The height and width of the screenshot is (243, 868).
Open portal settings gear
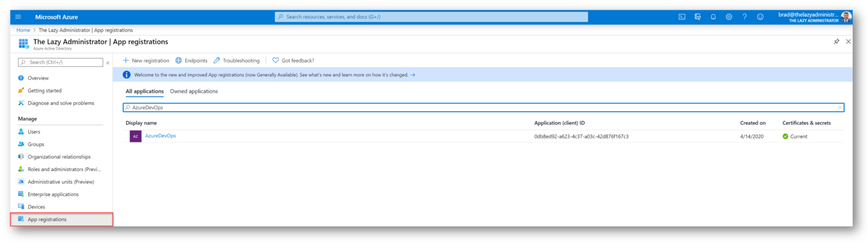[729, 17]
